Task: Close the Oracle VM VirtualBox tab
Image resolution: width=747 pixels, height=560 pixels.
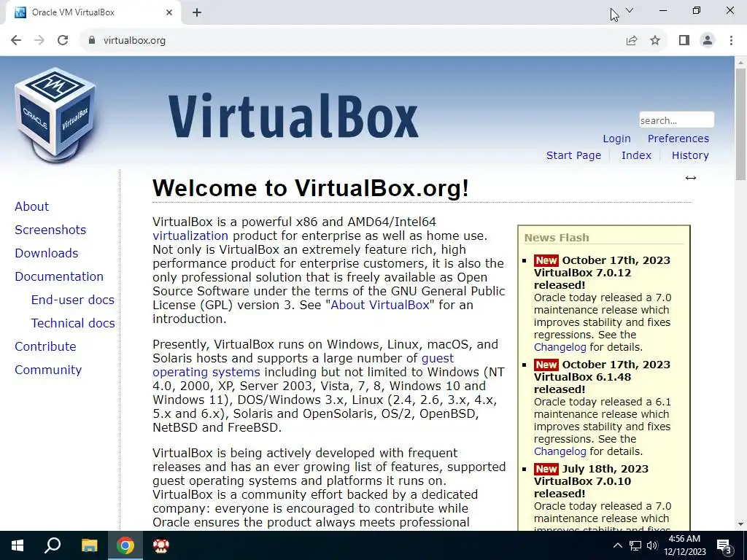Action: pos(169,12)
